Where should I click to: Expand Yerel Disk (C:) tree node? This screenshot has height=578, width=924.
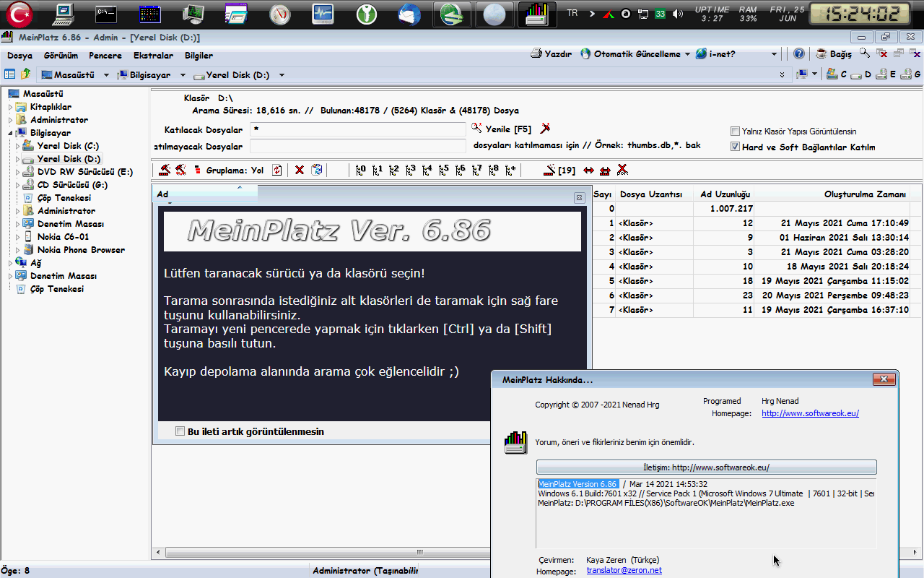pyautogui.click(x=18, y=146)
